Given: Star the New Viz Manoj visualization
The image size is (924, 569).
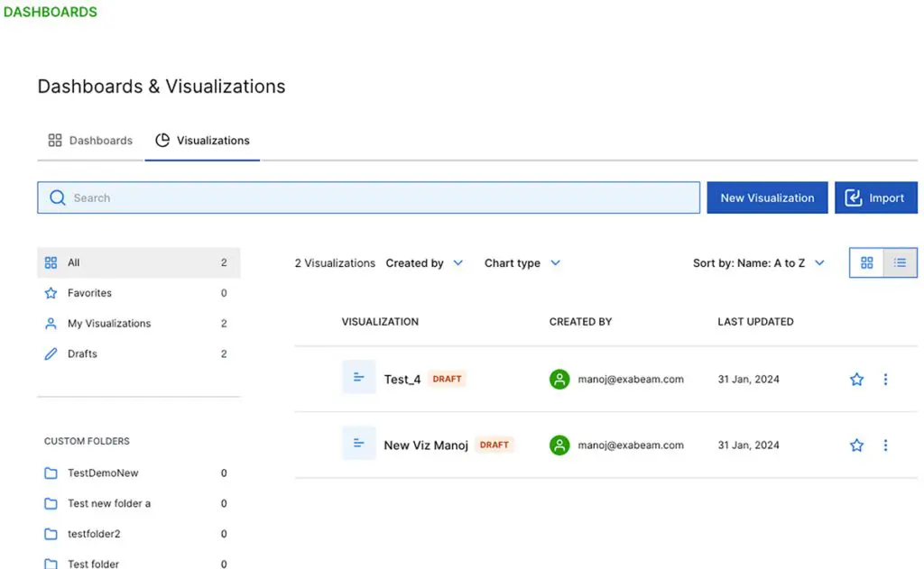Looking at the screenshot, I should coord(856,445).
